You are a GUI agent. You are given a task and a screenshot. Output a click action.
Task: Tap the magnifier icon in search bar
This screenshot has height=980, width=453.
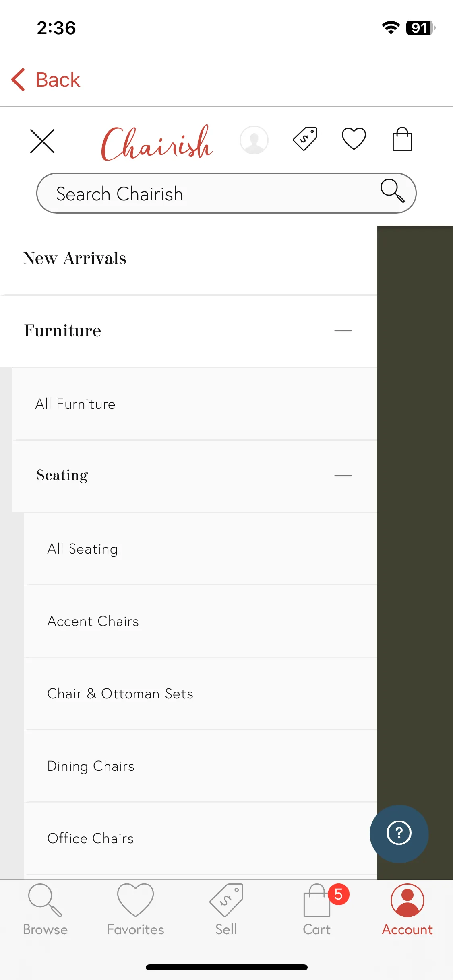coord(393,190)
